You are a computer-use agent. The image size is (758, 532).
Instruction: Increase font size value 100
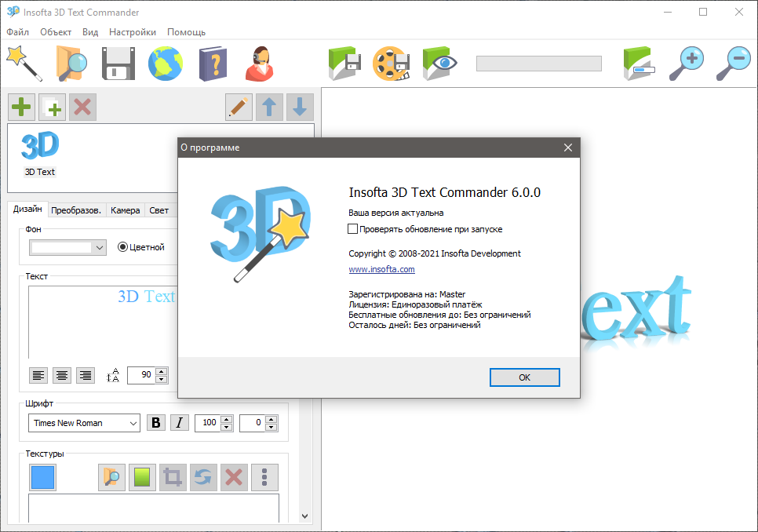(227, 419)
